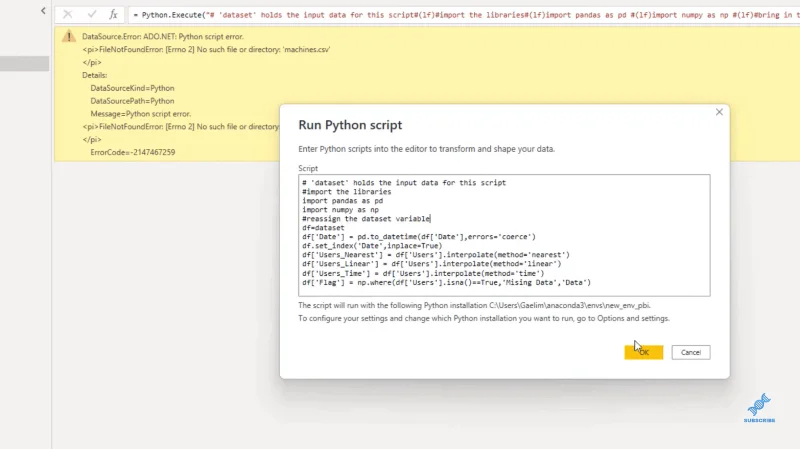Image resolution: width=800 pixels, height=449 pixels.
Task: Select the highlighted query in the left pane
Action: [24, 63]
